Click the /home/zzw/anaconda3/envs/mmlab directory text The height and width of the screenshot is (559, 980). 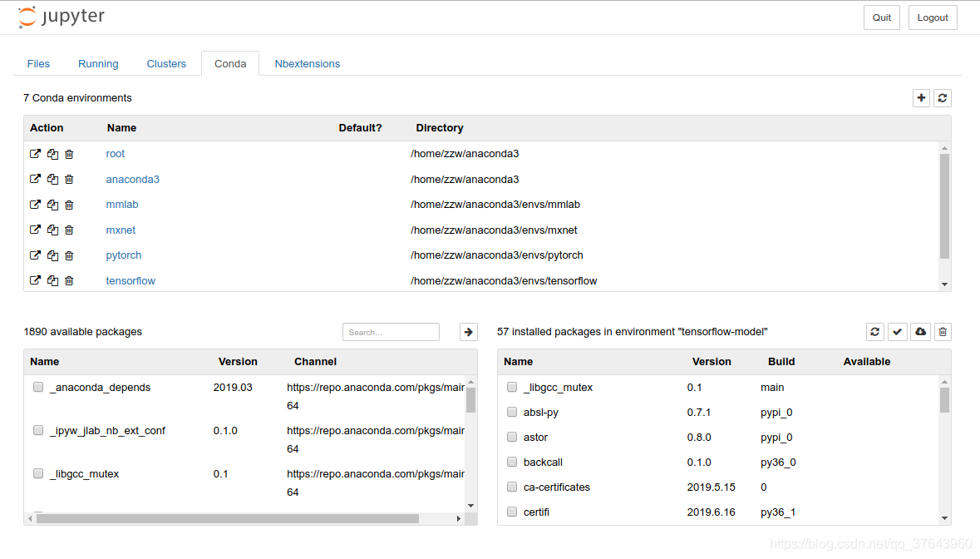point(495,205)
